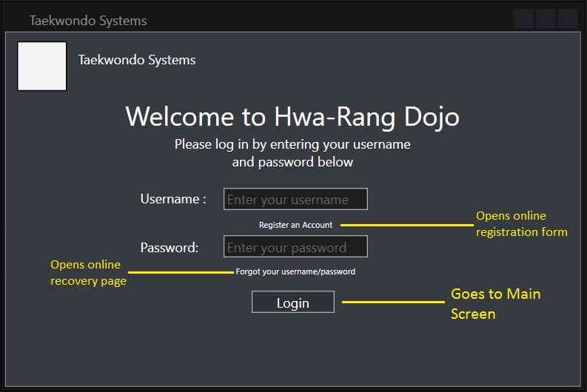The width and height of the screenshot is (587, 392).
Task: Click the leftmost title bar window button
Action: [x=523, y=19]
